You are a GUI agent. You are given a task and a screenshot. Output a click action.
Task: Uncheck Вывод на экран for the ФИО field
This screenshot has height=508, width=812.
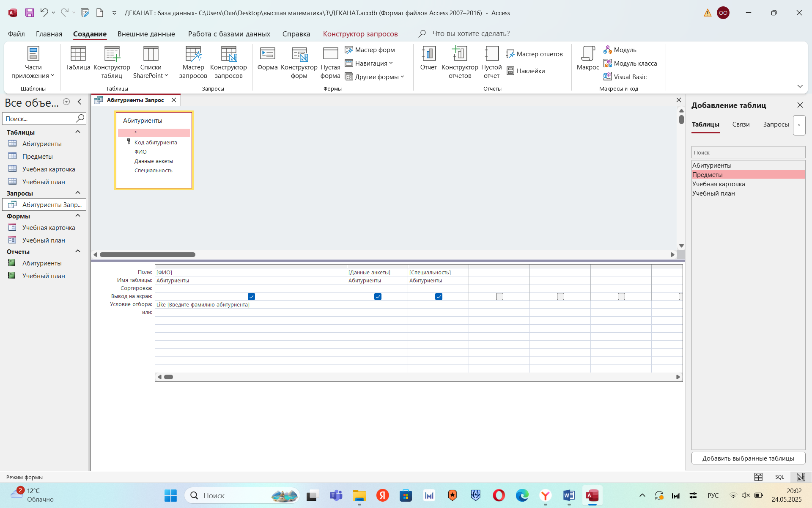(251, 296)
